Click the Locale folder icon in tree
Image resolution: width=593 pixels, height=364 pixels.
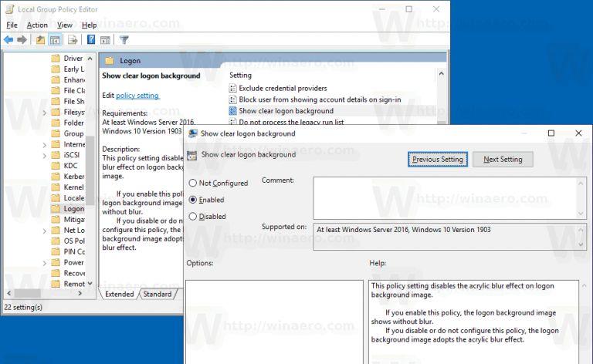[x=56, y=198]
